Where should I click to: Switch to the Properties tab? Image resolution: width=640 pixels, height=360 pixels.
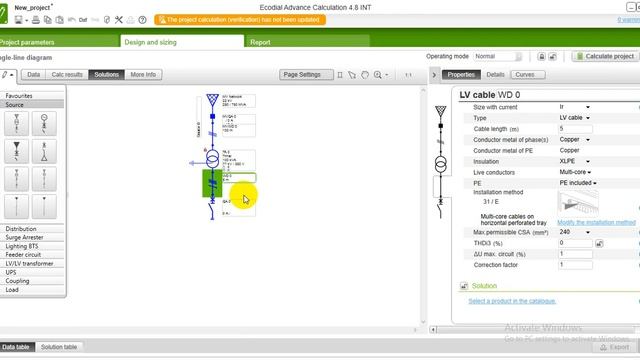461,75
